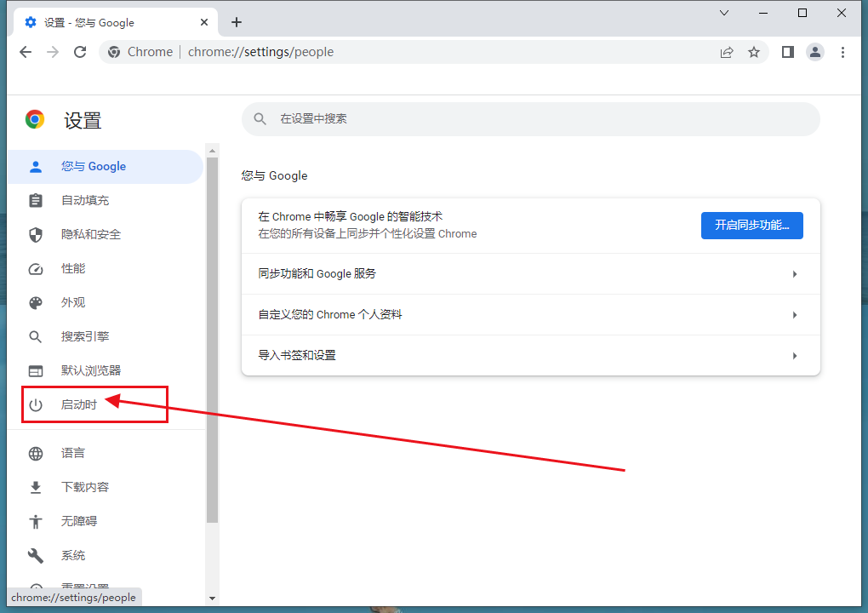Click the sidebar scrollbar down arrow
The width and height of the screenshot is (868, 613).
point(212,599)
